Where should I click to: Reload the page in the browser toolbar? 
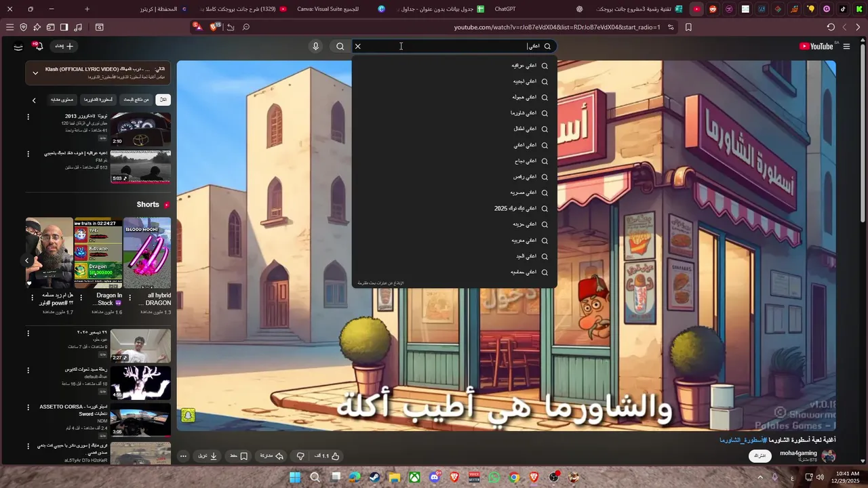pos(831,27)
